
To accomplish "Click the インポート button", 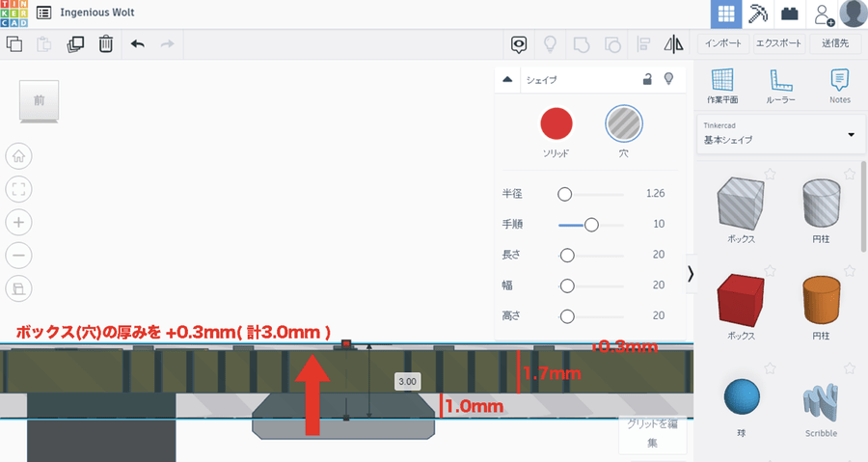I will 723,43.
